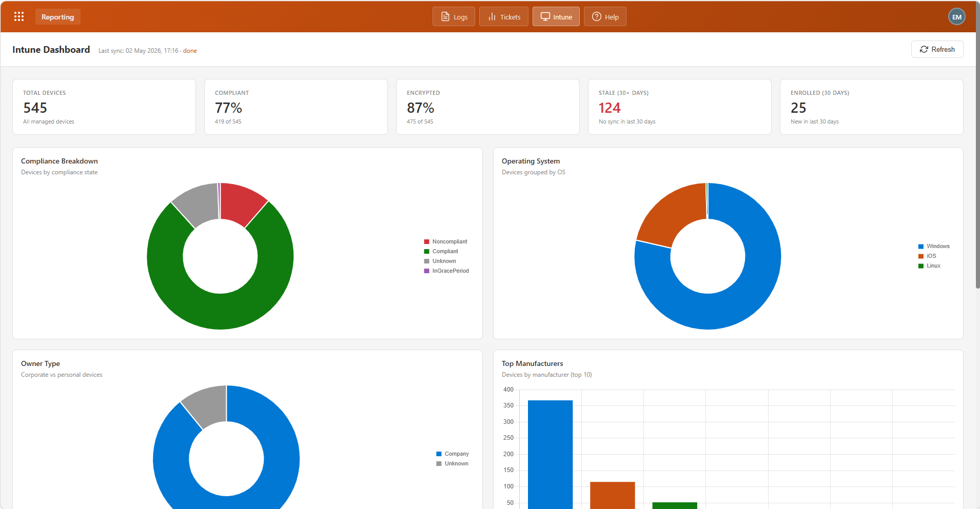Open the EM user avatar

point(956,17)
